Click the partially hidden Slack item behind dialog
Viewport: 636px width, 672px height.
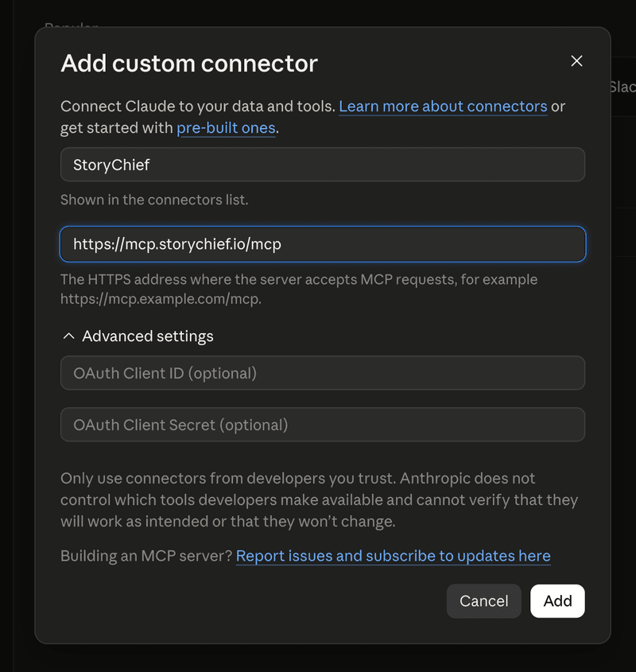pyautogui.click(x=622, y=87)
